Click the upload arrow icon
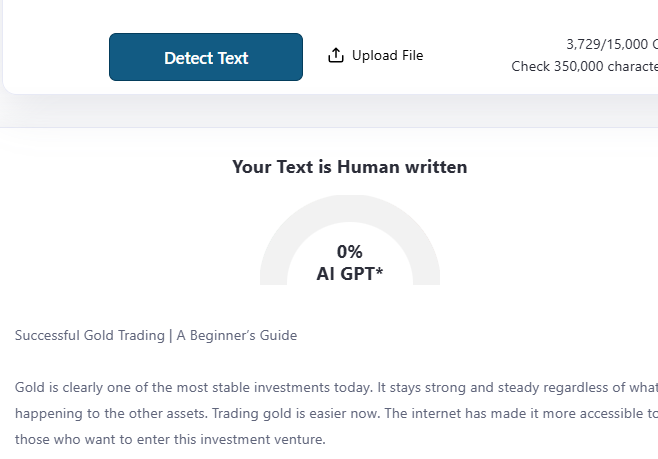The image size is (658, 459). point(336,55)
